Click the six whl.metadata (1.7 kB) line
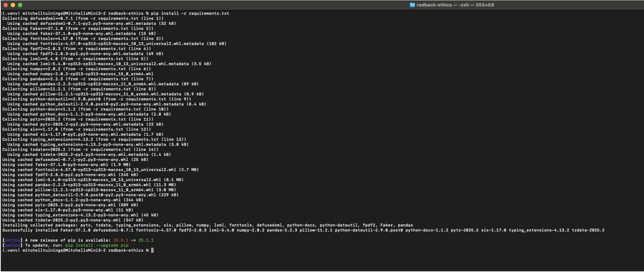 (85, 134)
